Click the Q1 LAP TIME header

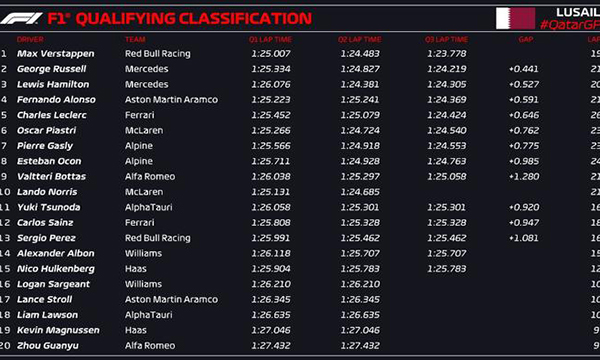[270, 39]
